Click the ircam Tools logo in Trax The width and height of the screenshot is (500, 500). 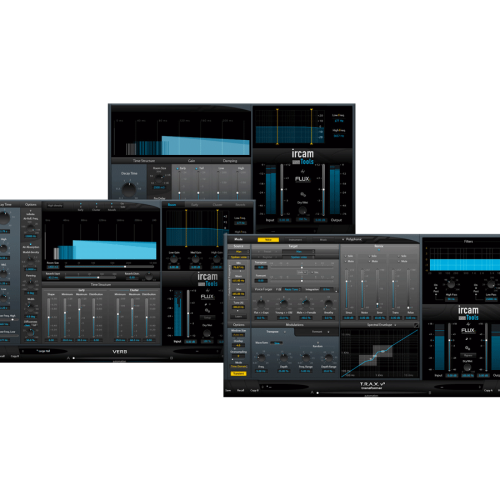pyautogui.click(x=468, y=313)
